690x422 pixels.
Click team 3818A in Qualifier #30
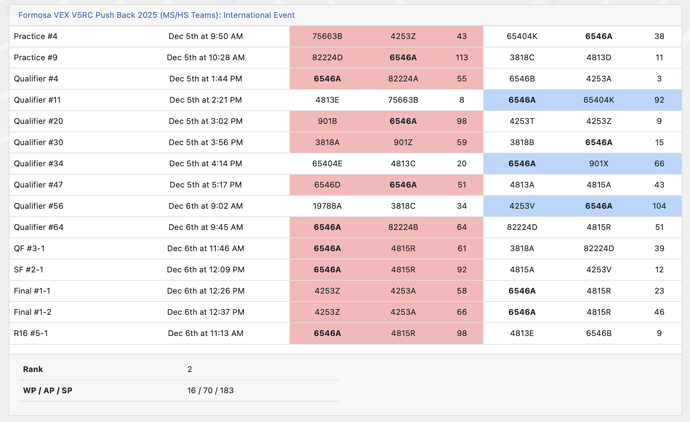[x=327, y=142]
